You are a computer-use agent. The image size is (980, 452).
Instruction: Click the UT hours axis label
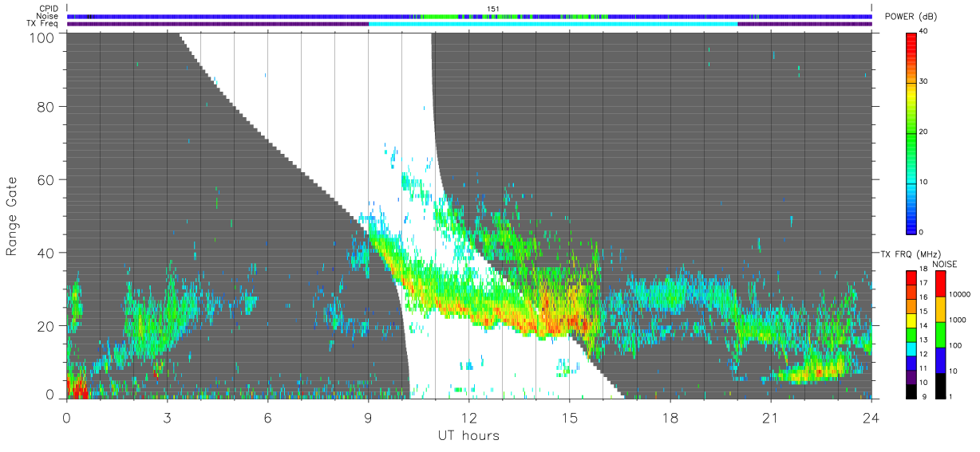click(x=468, y=435)
